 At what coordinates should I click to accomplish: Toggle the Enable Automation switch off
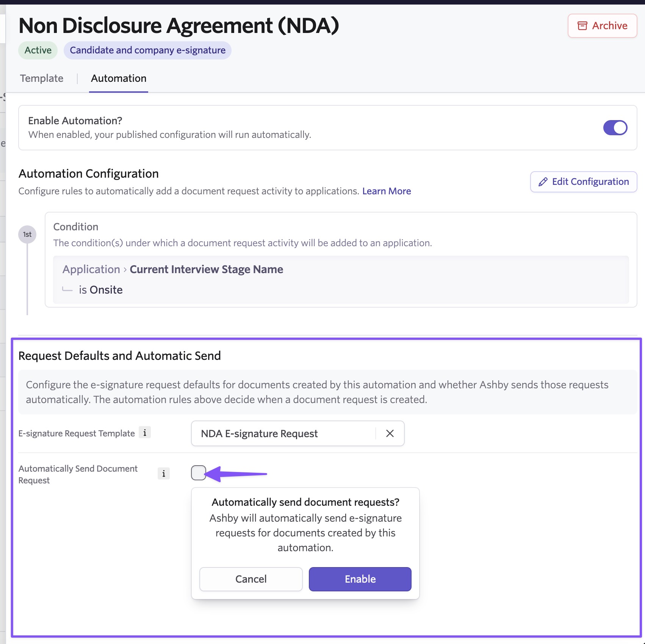click(615, 128)
